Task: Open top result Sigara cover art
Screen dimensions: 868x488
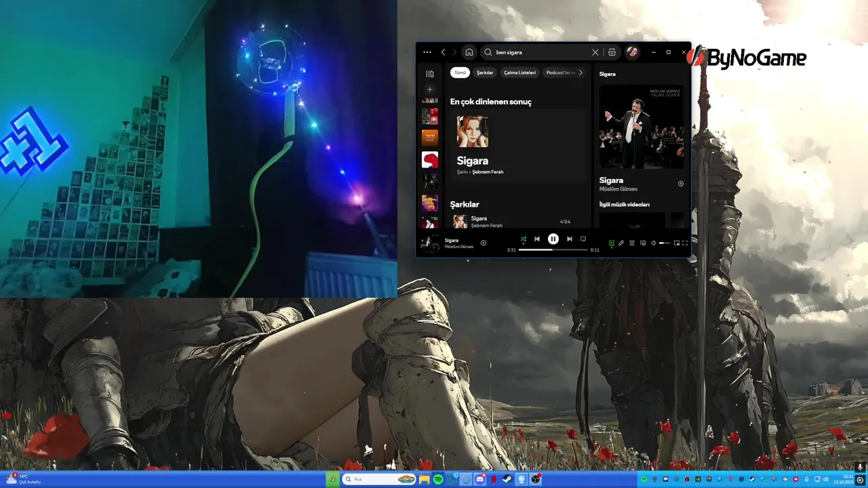Action: click(473, 131)
